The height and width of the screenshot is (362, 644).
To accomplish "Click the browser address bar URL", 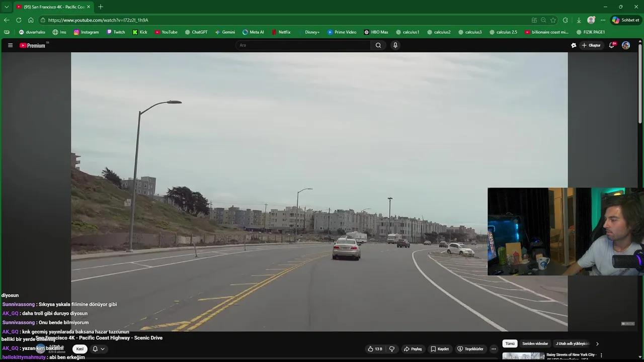I will point(98,20).
